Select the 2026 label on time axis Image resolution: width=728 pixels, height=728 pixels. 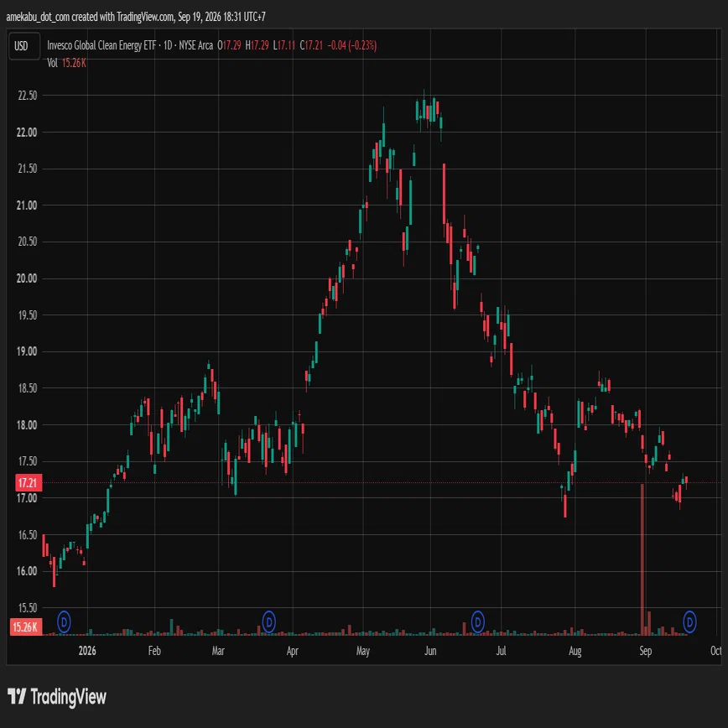click(x=87, y=651)
